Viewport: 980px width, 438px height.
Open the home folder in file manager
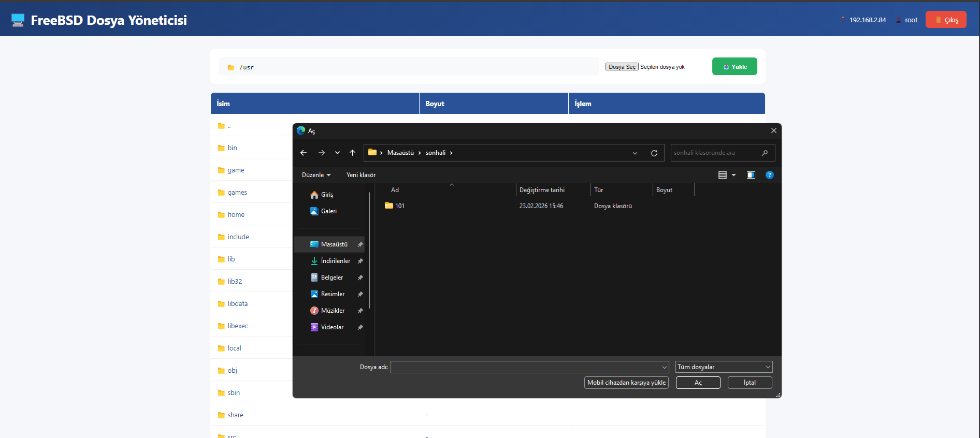point(236,215)
